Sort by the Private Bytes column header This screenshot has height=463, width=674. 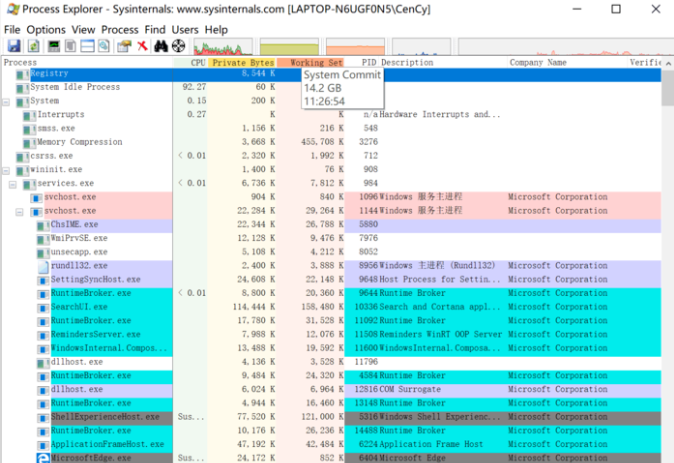[x=242, y=62]
